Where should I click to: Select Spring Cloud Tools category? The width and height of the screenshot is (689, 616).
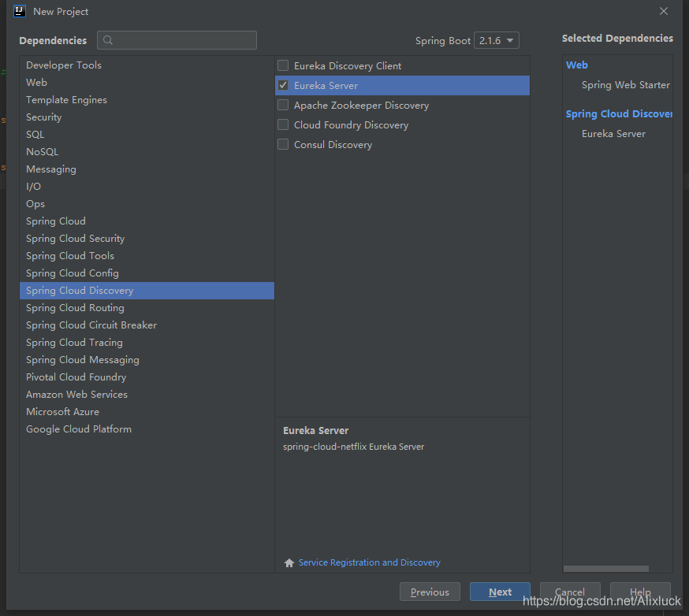click(x=147, y=256)
